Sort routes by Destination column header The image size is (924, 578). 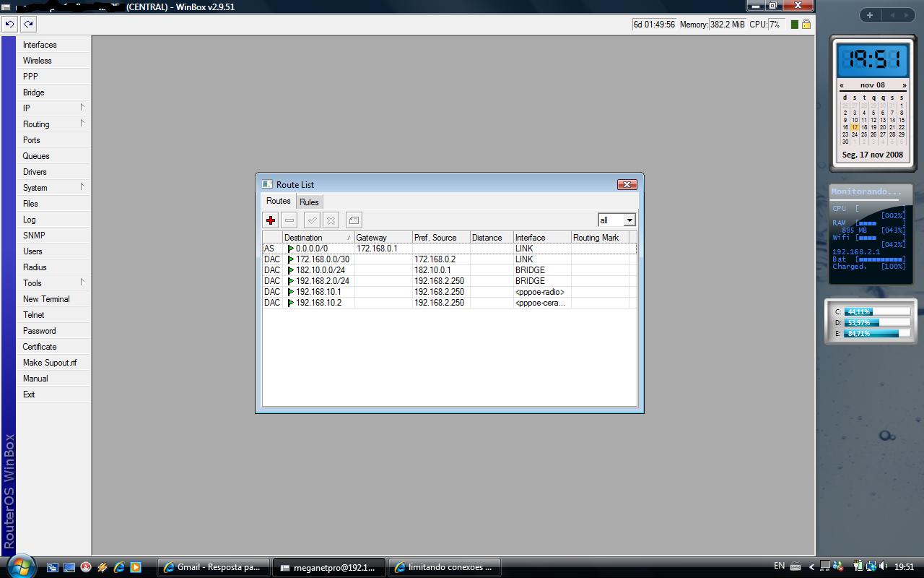click(x=318, y=238)
